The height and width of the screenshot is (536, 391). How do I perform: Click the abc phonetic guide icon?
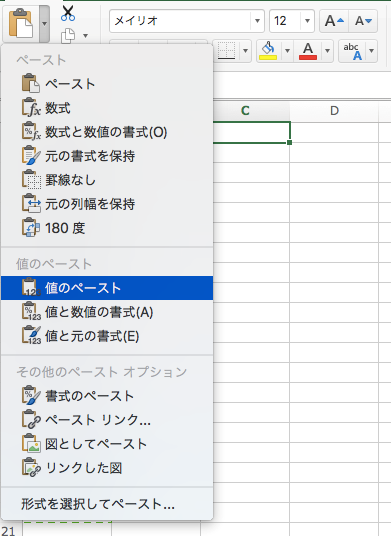tap(353, 51)
